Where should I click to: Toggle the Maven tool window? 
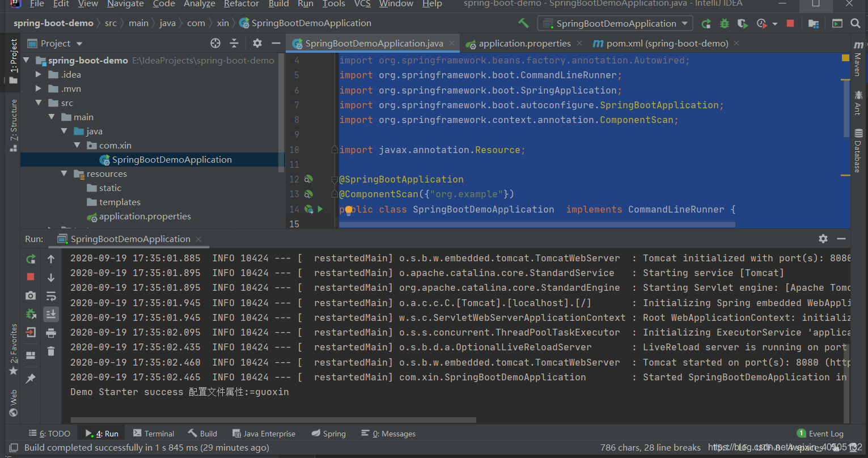pos(858,58)
